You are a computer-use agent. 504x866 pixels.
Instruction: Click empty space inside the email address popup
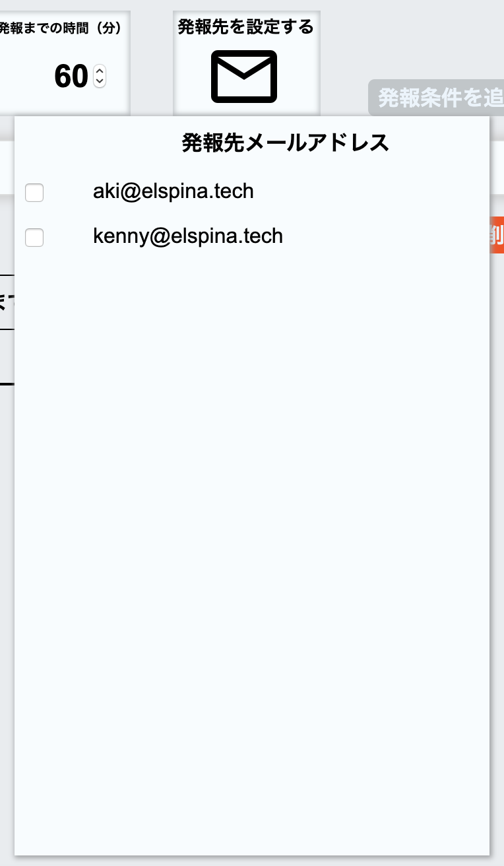pos(252,528)
